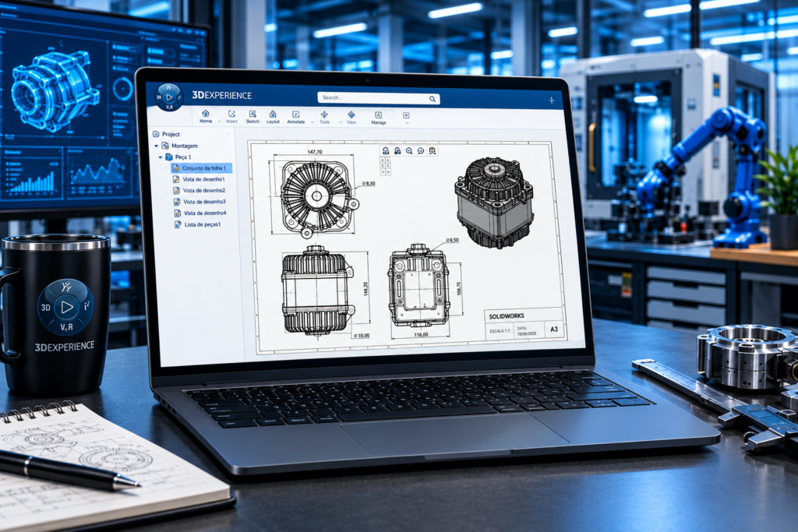Switch to the Insert tab
This screenshot has width=798, height=532.
click(x=231, y=117)
